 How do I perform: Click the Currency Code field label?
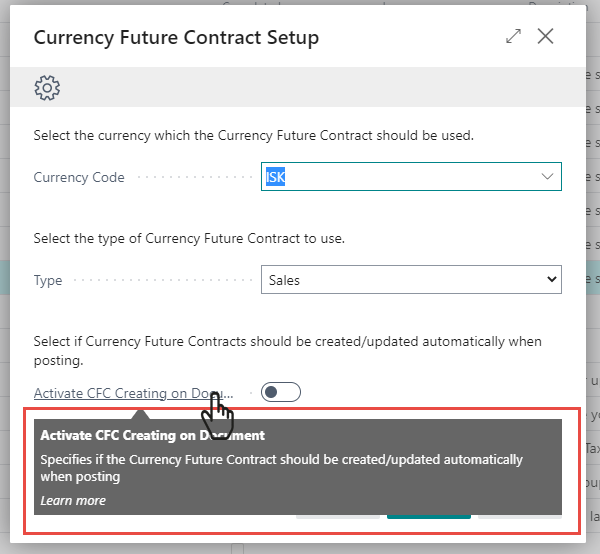79,177
